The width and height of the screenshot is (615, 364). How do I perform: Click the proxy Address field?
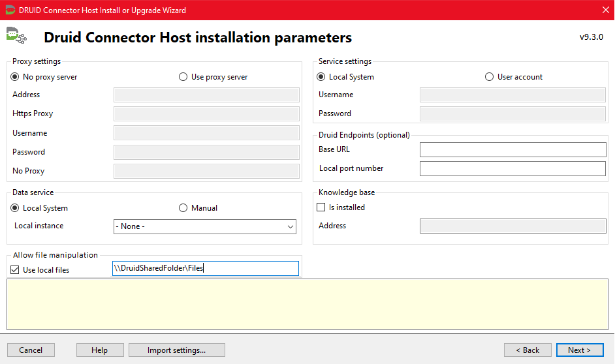coord(206,95)
